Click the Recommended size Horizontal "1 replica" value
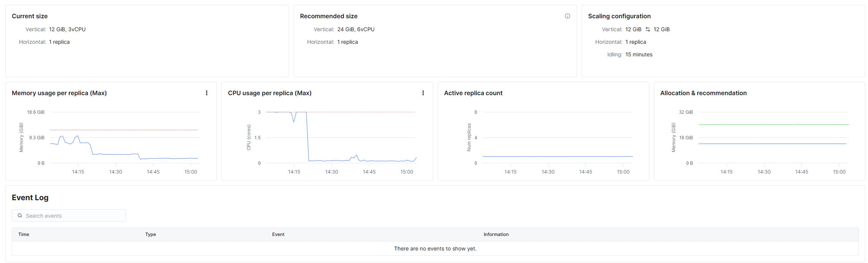Screen dimensions: 868x263 347,42
